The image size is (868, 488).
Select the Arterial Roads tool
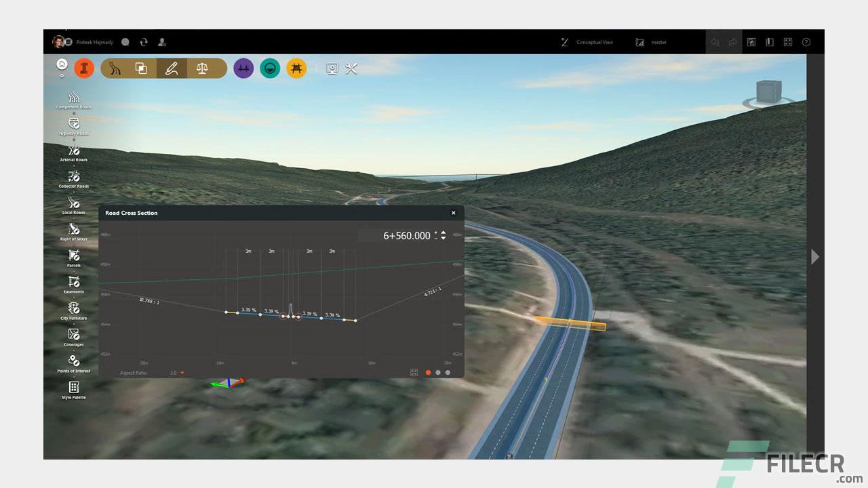(x=73, y=152)
